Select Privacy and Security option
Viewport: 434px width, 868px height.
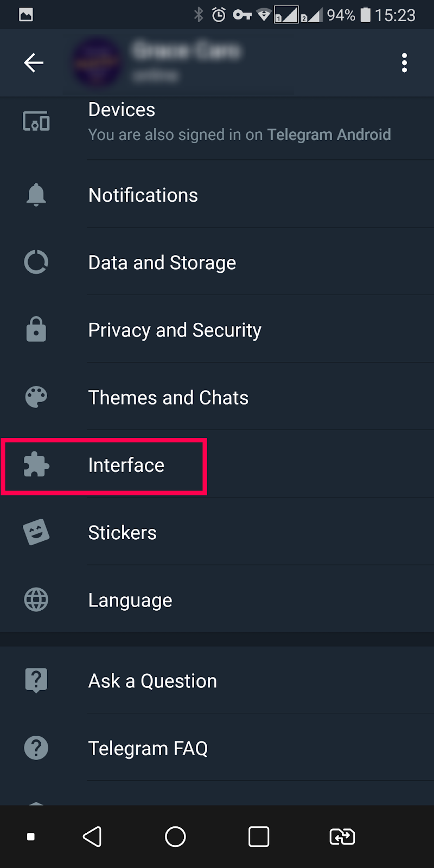(175, 330)
